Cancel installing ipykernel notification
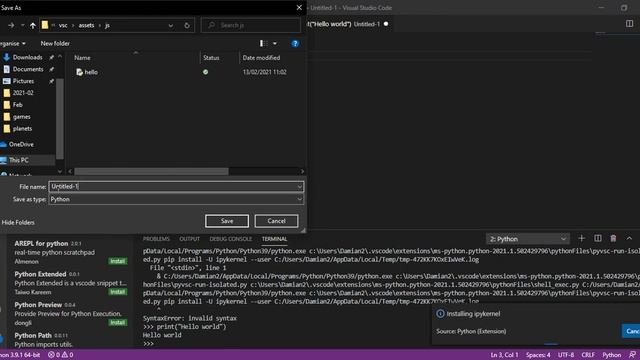This screenshot has height=360, width=640. 631,331
